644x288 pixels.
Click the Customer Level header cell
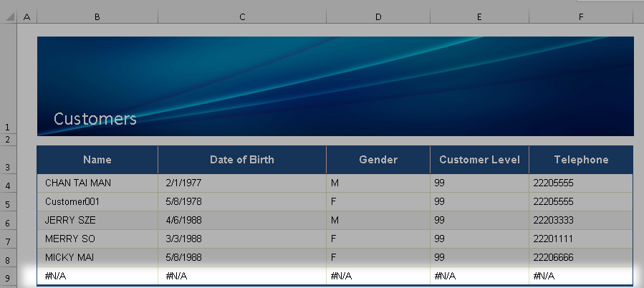click(x=479, y=160)
